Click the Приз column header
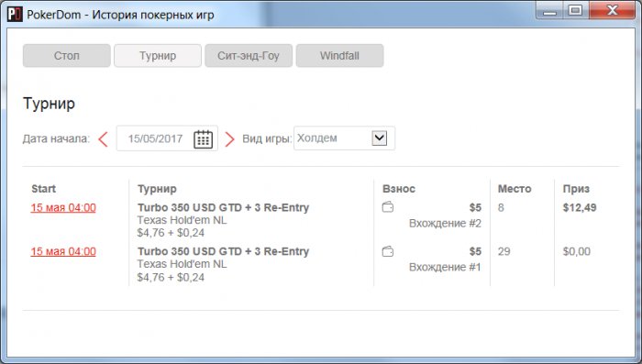 (x=576, y=189)
